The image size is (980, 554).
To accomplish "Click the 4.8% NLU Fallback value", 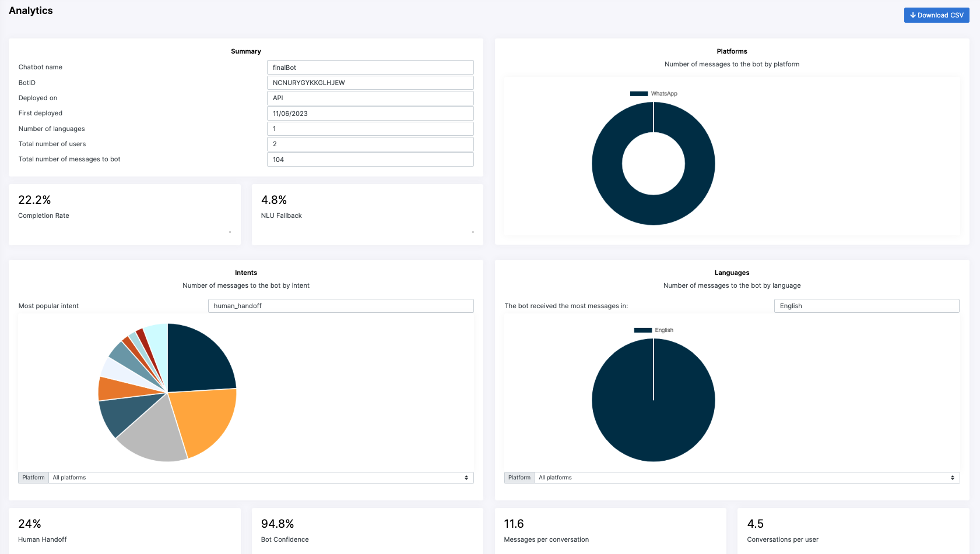I will click(x=274, y=200).
